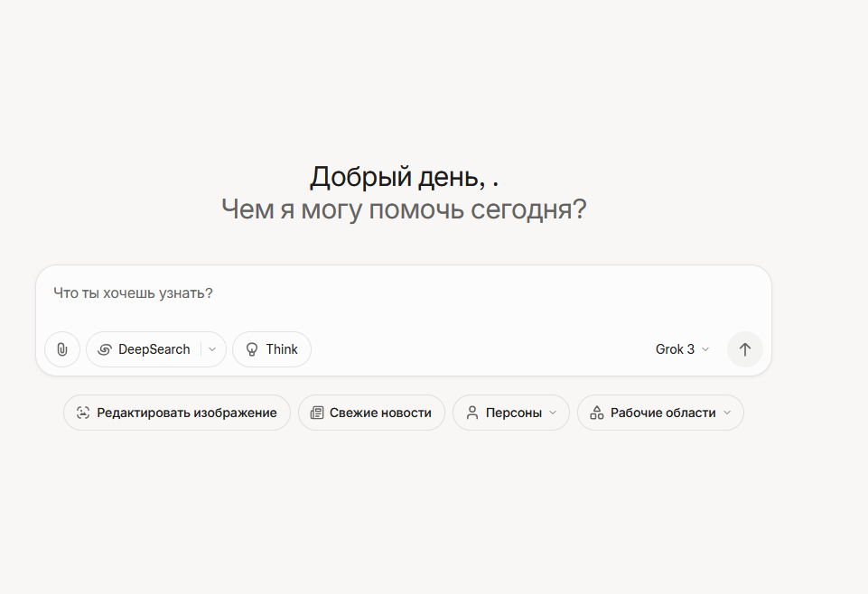Expand the Персоны dropdown chevron
Image resolution: width=868 pixels, height=594 pixels.
click(553, 413)
